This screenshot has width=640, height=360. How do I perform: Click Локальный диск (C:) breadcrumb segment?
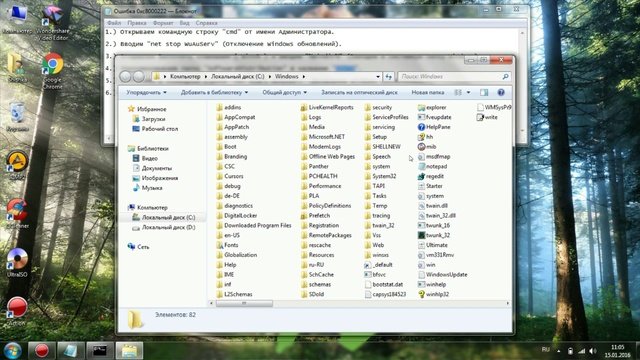238,76
